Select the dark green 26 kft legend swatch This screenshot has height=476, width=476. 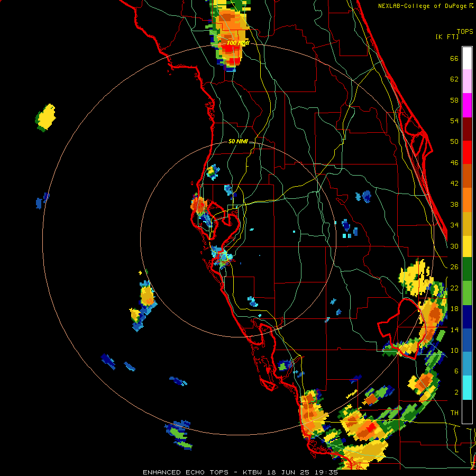(x=467, y=269)
